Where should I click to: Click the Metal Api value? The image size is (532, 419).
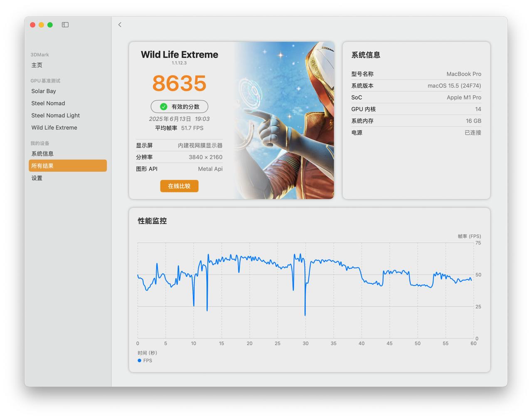click(210, 169)
